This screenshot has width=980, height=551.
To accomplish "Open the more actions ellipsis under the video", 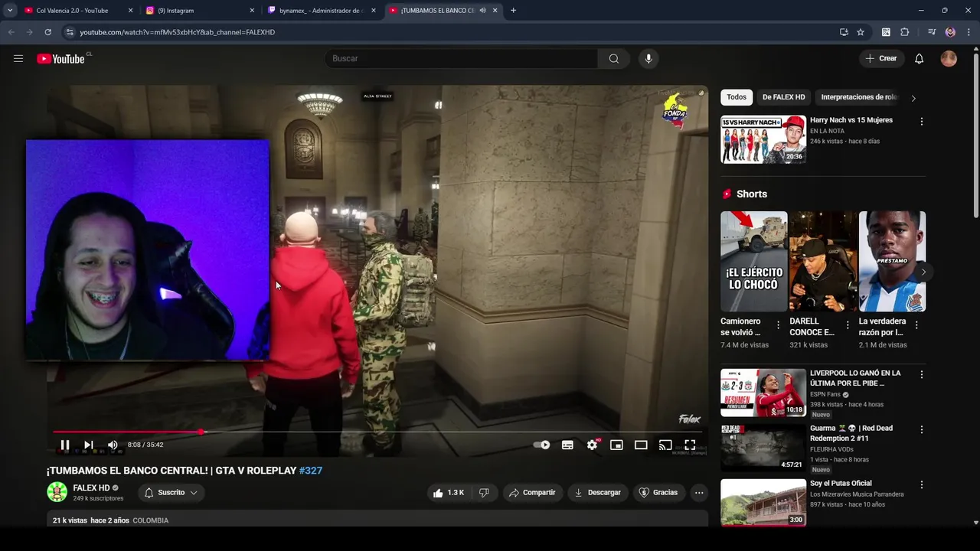I will (699, 493).
